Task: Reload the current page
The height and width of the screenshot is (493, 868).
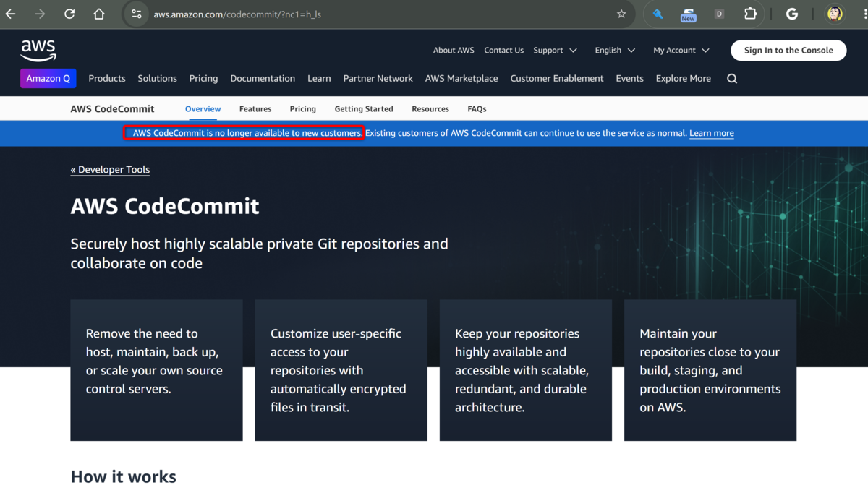Action: click(69, 14)
